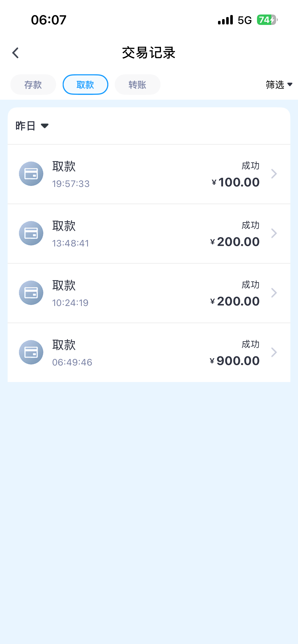Screen dimensions: 298x644
Task: Click card icon of 13:48:41 withdrawal
Action: [31, 233]
